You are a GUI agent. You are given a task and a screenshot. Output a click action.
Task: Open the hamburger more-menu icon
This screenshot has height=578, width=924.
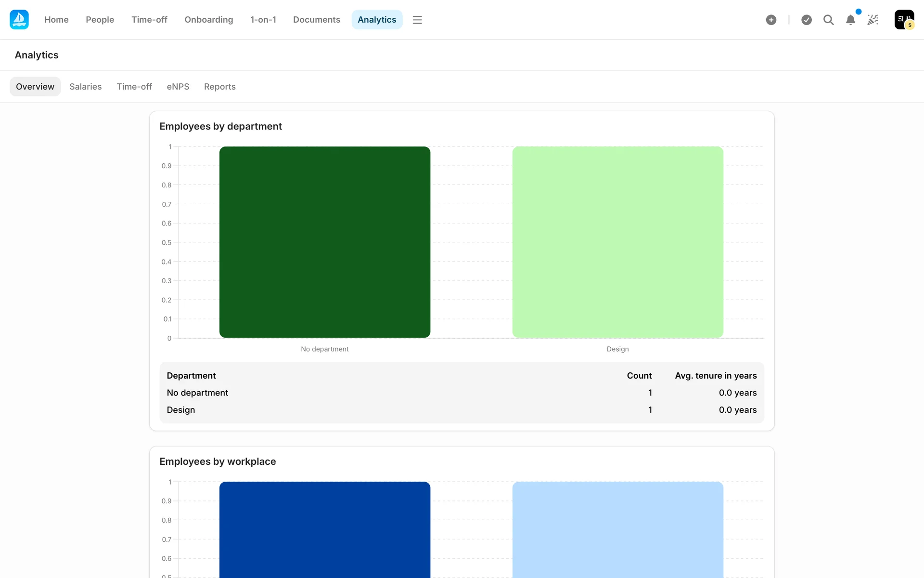417,20
